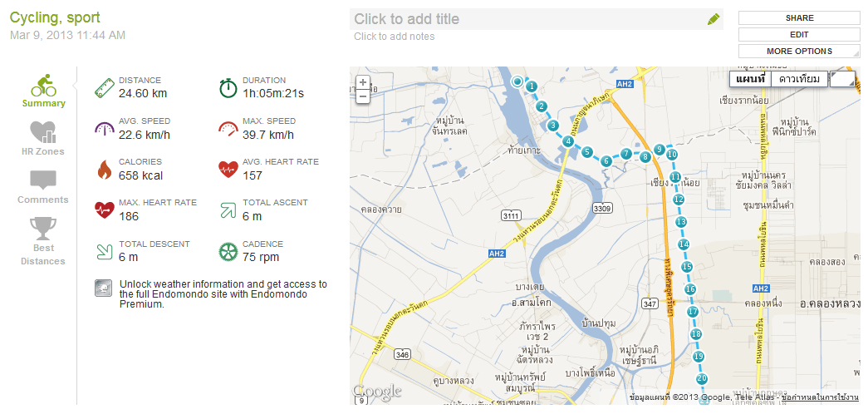
Task: Switch to ดาวเทียม satellite view
Action: pyautogui.click(x=799, y=79)
